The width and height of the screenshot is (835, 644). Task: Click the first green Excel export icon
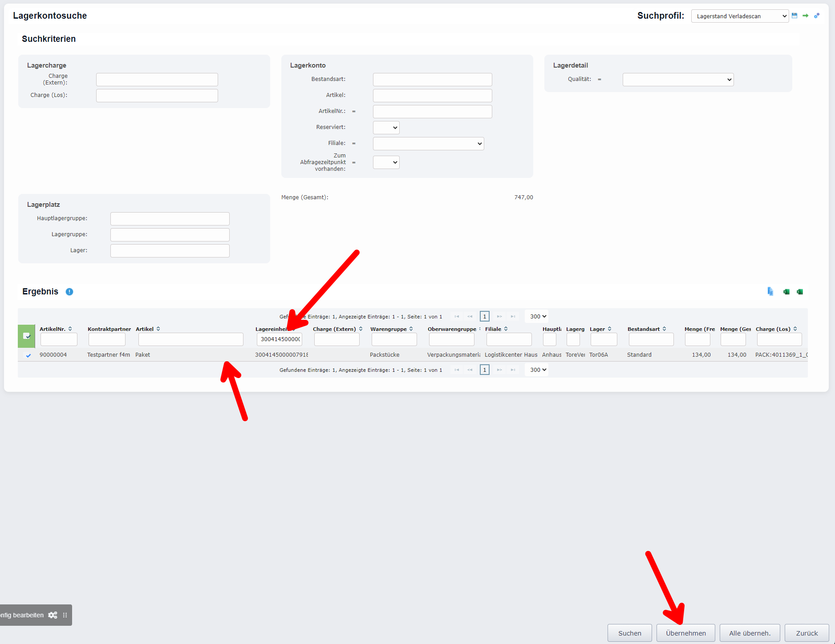coord(786,292)
